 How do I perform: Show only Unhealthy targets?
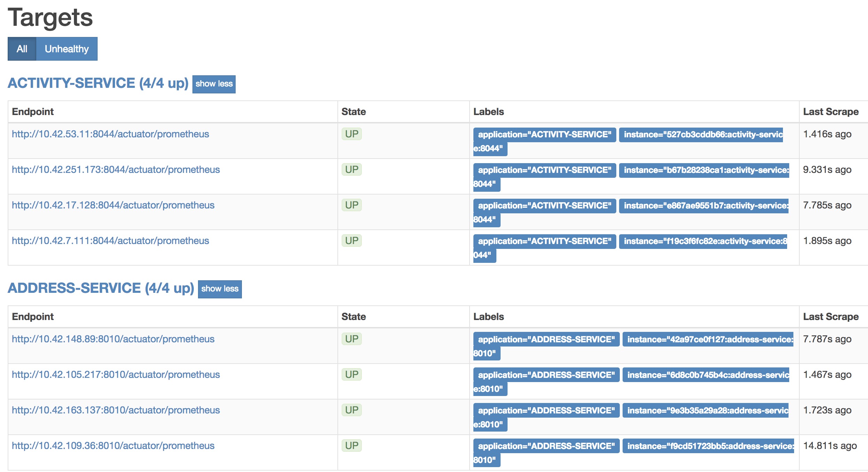click(67, 49)
